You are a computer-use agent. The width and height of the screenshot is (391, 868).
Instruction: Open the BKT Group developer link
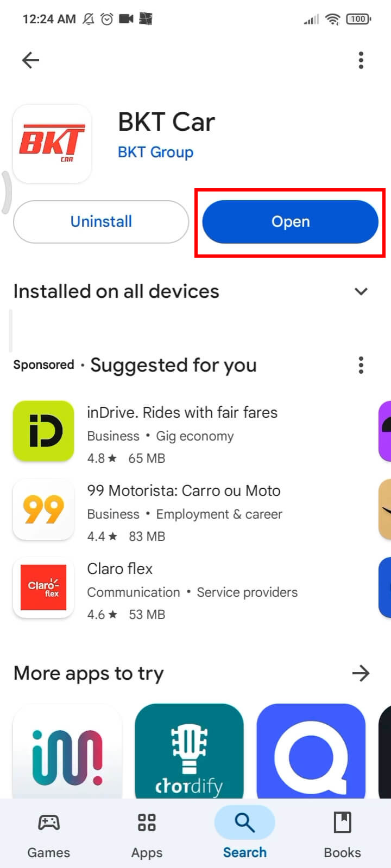pyautogui.click(x=156, y=152)
